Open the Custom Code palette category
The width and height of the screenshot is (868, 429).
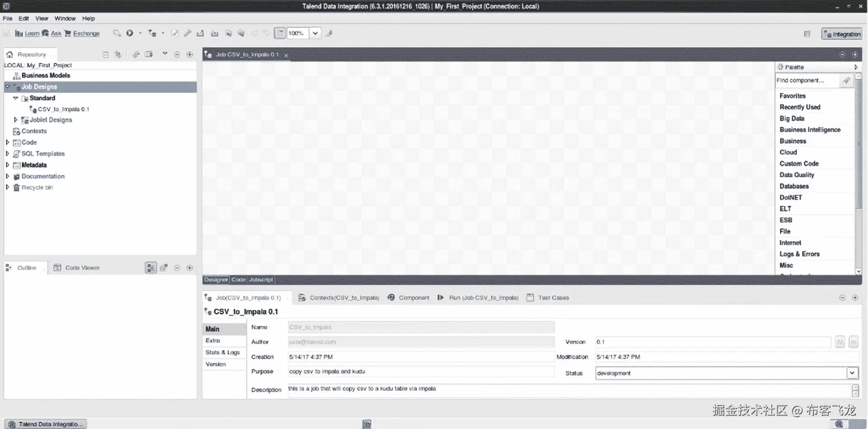[x=799, y=164]
